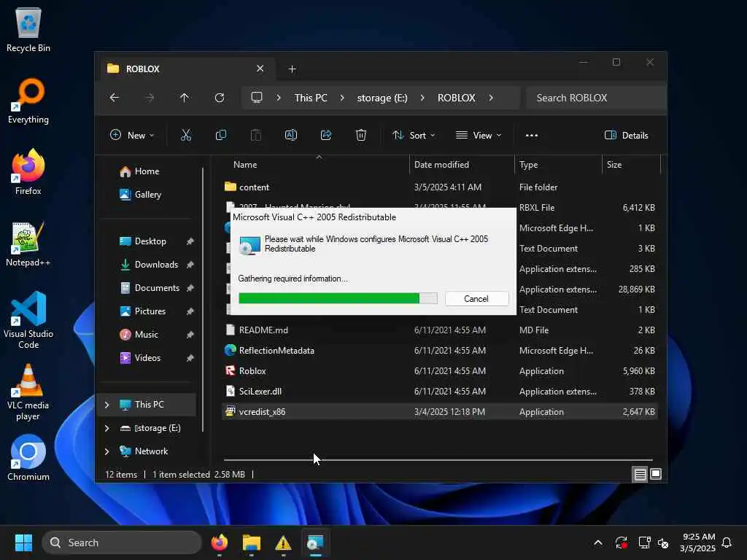This screenshot has height=560, width=747.
Task: Open the Windows Start menu
Action: [23, 542]
